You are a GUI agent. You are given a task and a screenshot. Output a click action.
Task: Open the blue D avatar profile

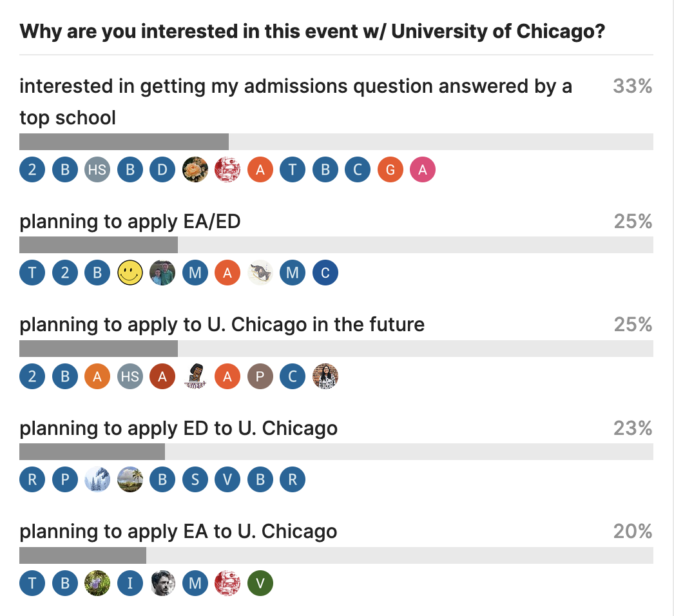[162, 170]
